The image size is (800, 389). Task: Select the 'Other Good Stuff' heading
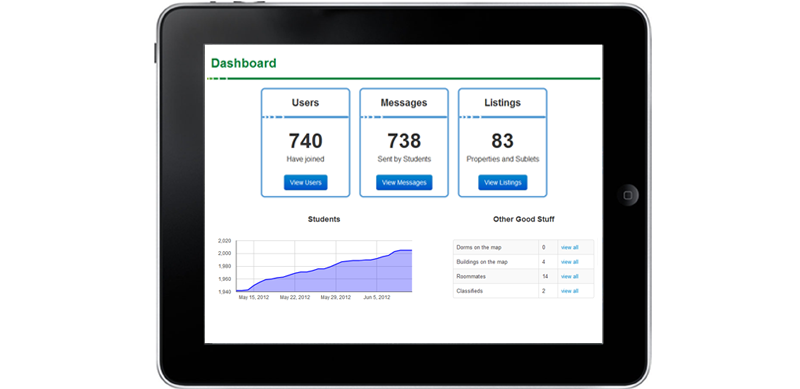coord(523,219)
